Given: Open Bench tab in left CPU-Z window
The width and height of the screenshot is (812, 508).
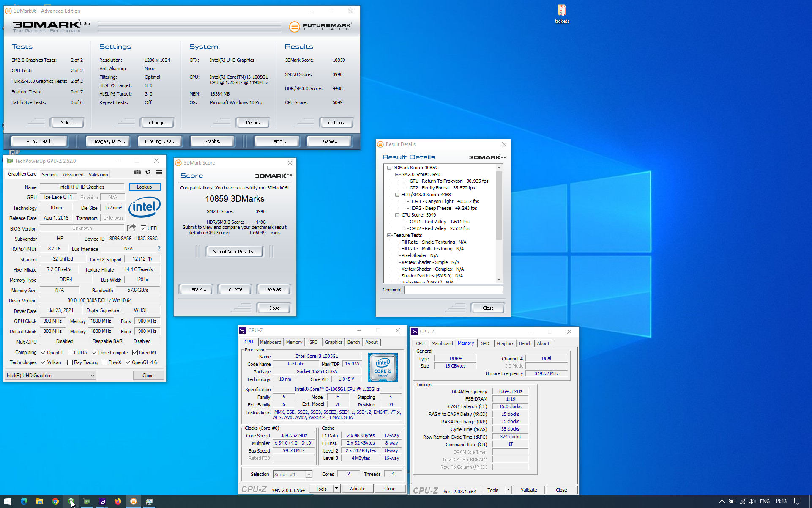Looking at the screenshot, I should tap(354, 342).
